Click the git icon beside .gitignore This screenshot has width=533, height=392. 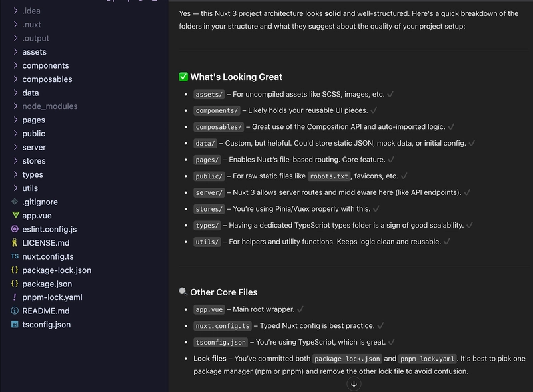pos(15,202)
